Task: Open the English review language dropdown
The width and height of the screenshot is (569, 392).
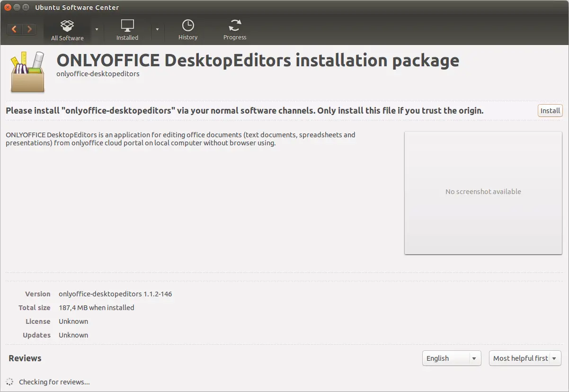Action: coord(452,358)
